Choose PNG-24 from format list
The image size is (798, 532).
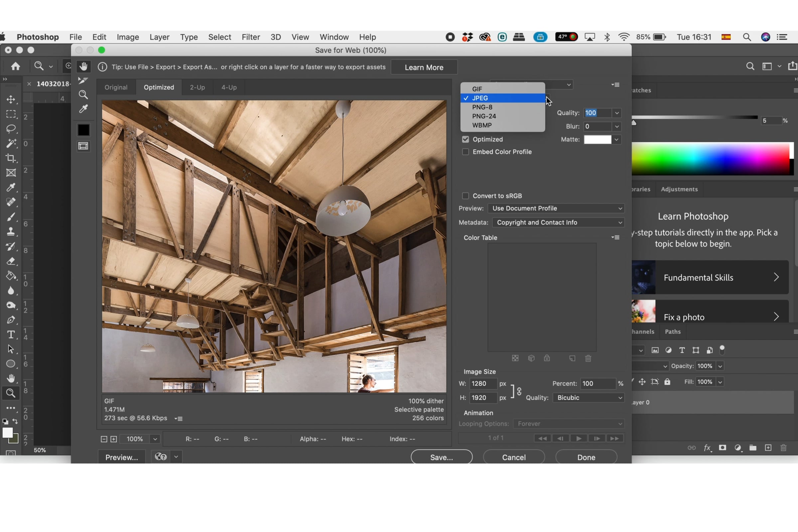484,116
